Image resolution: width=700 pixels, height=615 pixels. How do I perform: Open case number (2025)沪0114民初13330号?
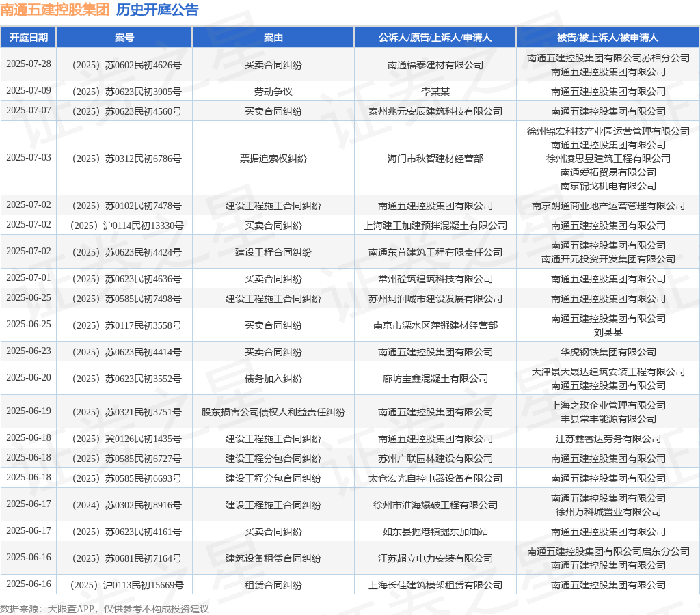[124, 225]
